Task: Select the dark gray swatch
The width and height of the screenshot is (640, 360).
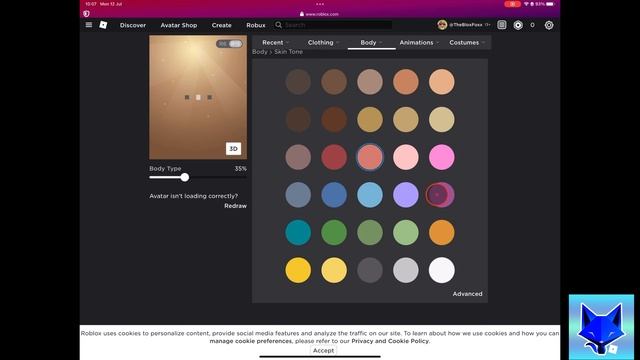Action: point(370,270)
